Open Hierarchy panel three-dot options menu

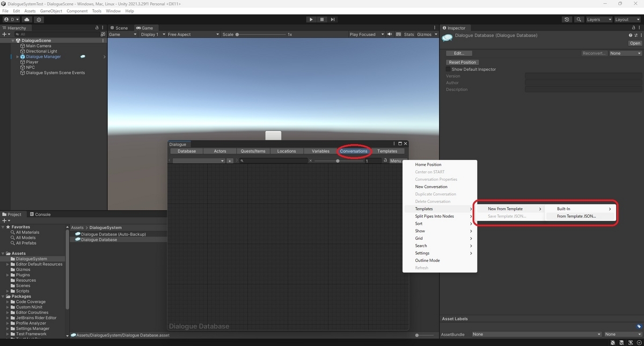[103, 28]
